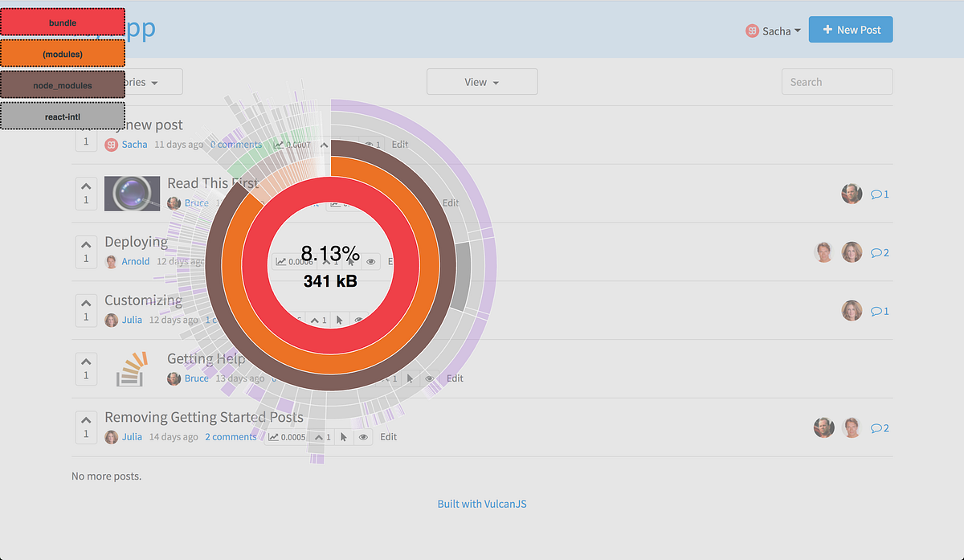Open Sacha's author link under new post
Viewport: 964px width, 560px height.
click(x=135, y=145)
